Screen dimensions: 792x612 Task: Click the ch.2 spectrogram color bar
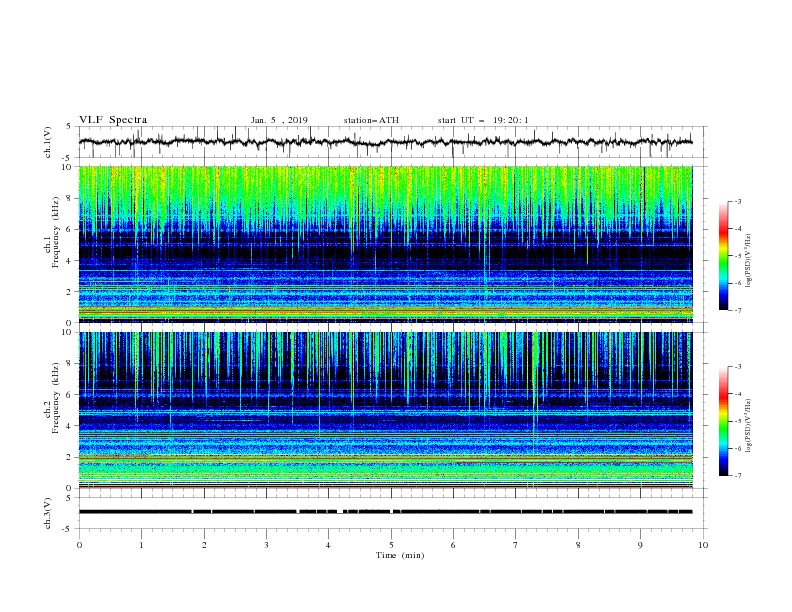point(723,421)
